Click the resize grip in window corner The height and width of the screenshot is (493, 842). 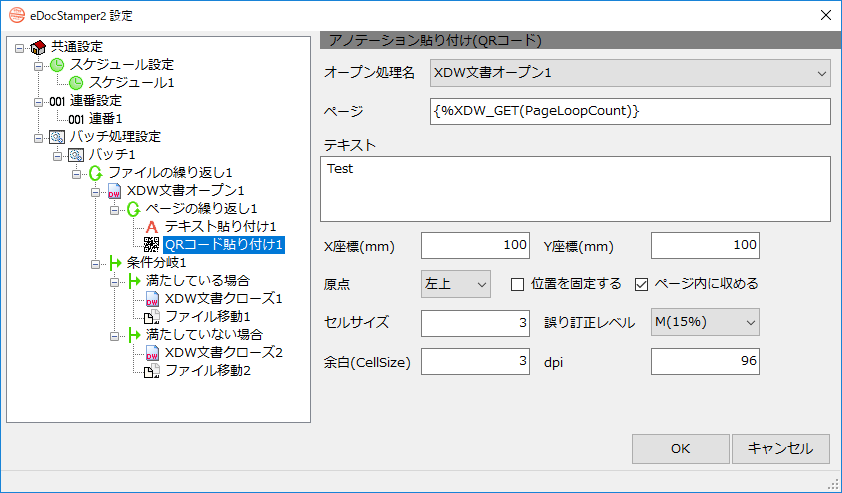(x=832, y=483)
